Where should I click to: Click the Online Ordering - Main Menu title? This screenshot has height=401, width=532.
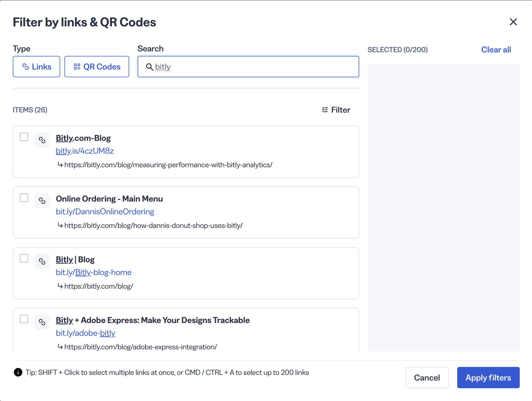[109, 199]
